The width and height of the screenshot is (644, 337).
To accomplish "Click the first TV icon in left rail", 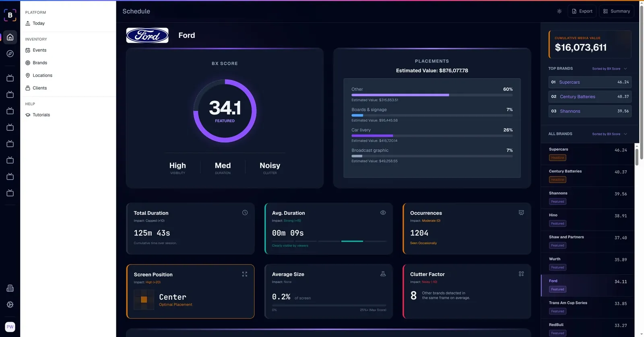I will pyautogui.click(x=10, y=78).
